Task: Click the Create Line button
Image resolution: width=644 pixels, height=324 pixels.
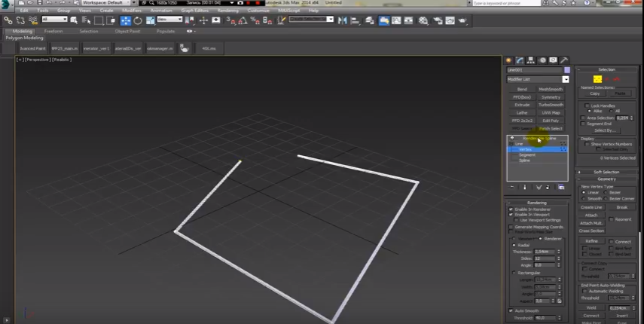Action: 591,207
